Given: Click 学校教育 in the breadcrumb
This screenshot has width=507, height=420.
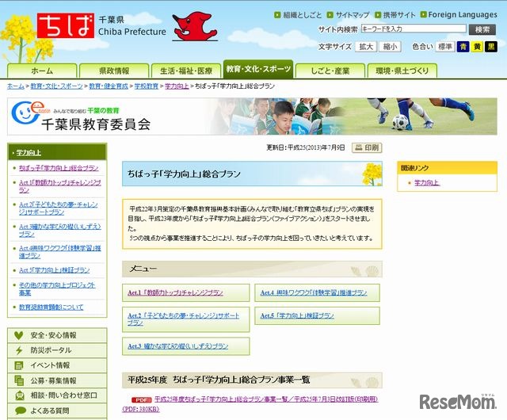Looking at the screenshot, I should point(146,86).
